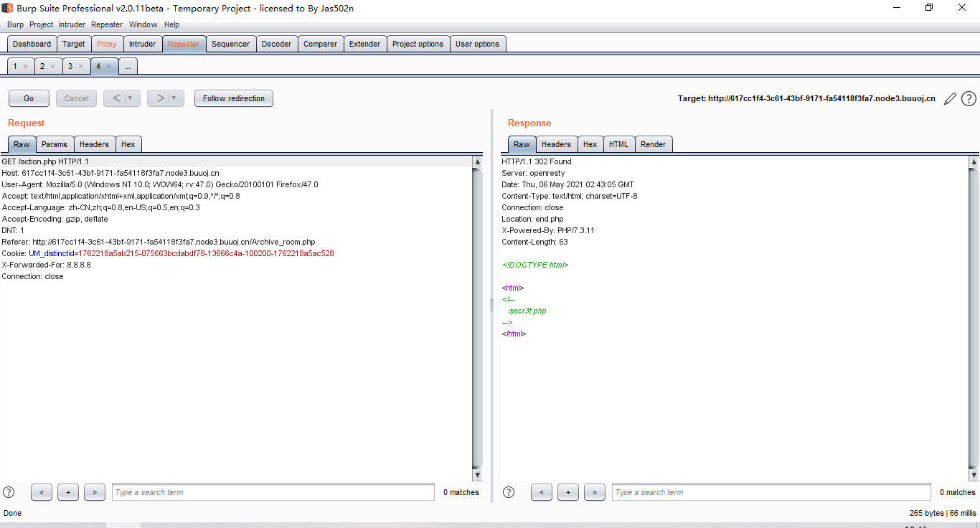Click response search help icon
The height and width of the screenshot is (528, 980).
(509, 492)
